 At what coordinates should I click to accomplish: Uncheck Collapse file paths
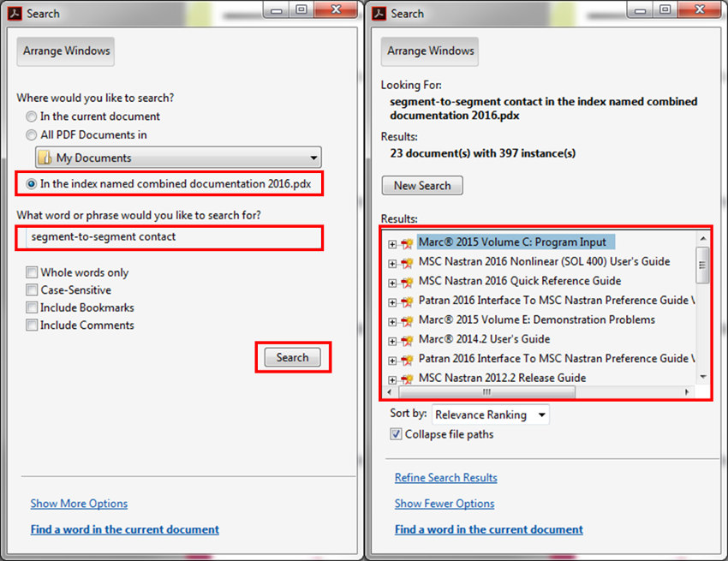(396, 433)
